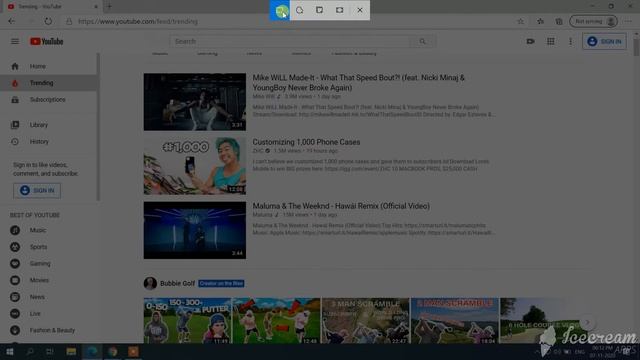Open Mike WiLL Made-It video thumbnail
The height and width of the screenshot is (360, 640).
195,102
